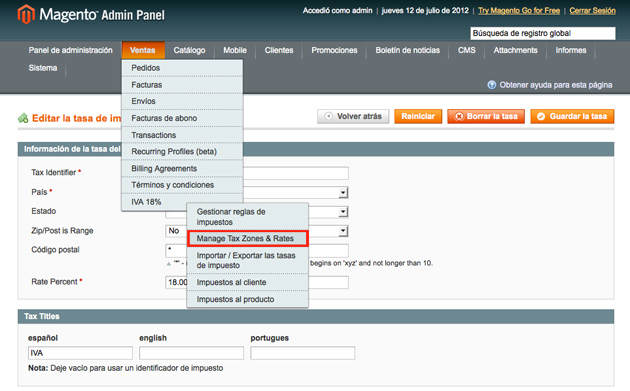Choose Billing Agreements entry
630x391 pixels.
pos(182,168)
